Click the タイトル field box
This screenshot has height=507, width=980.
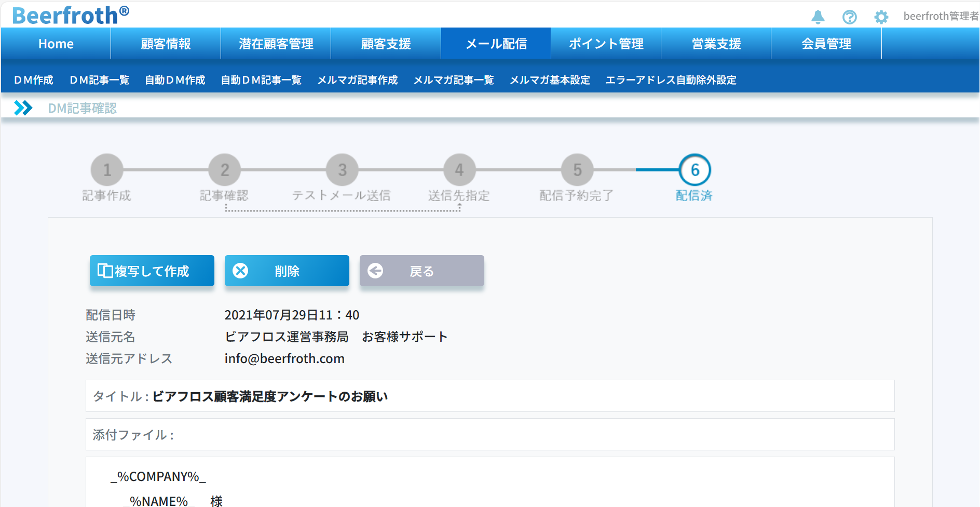point(489,396)
